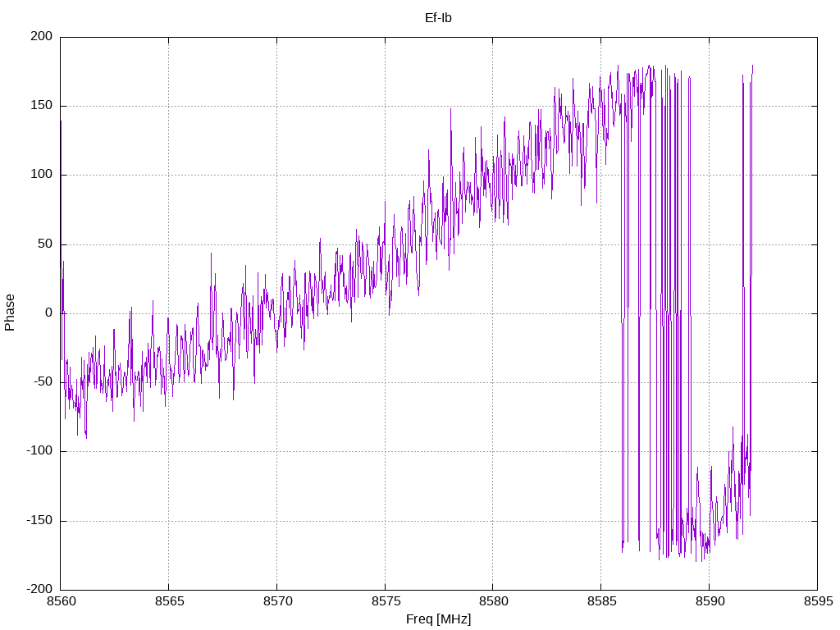Screen dimensions: 840x630
Task: Click the y-axis tick label 200
Action: [x=42, y=36]
